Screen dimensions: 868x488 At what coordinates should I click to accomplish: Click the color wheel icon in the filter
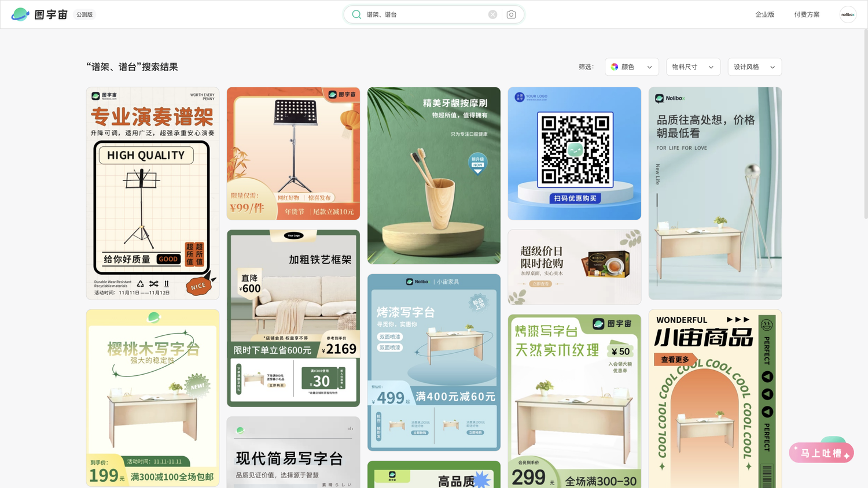pyautogui.click(x=615, y=67)
